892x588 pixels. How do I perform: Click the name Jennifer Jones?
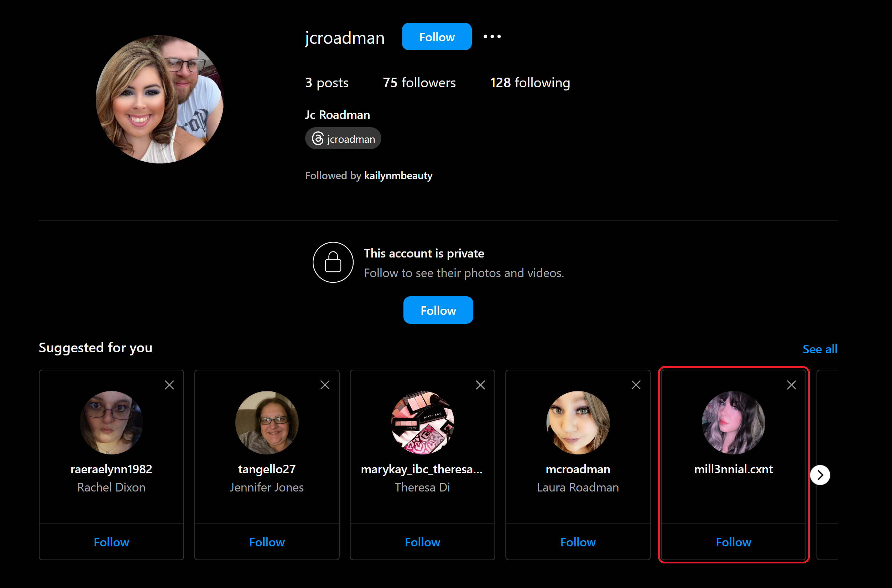[267, 487]
